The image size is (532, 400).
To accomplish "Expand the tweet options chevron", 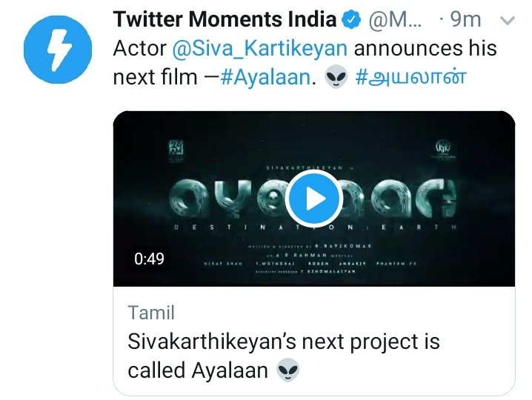I will click(508, 21).
